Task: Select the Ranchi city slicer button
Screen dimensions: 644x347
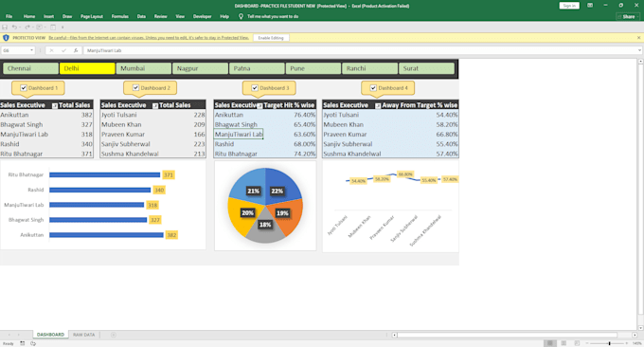Action: [x=369, y=68]
